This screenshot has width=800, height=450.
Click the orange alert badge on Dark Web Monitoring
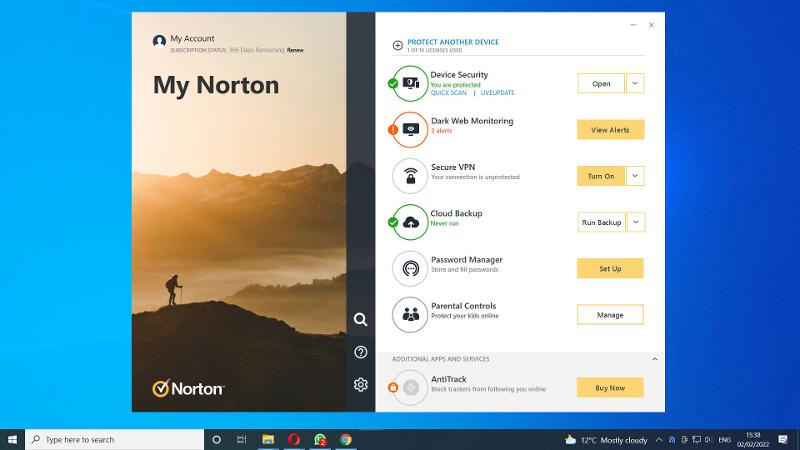pyautogui.click(x=393, y=130)
